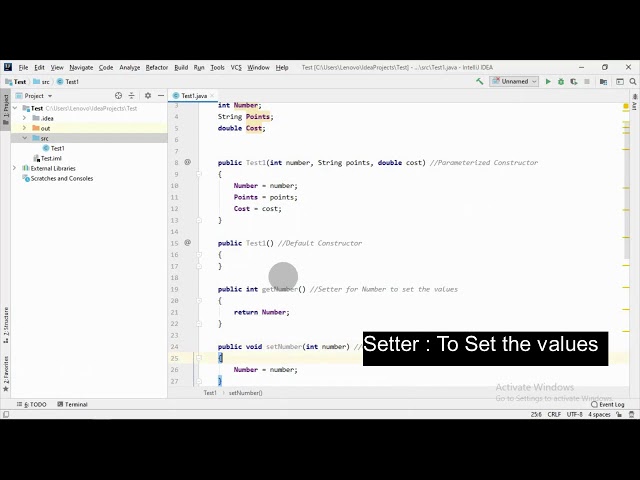Image resolution: width=640 pixels, height=480 pixels.
Task: Open the VCS menu
Action: pos(236,67)
